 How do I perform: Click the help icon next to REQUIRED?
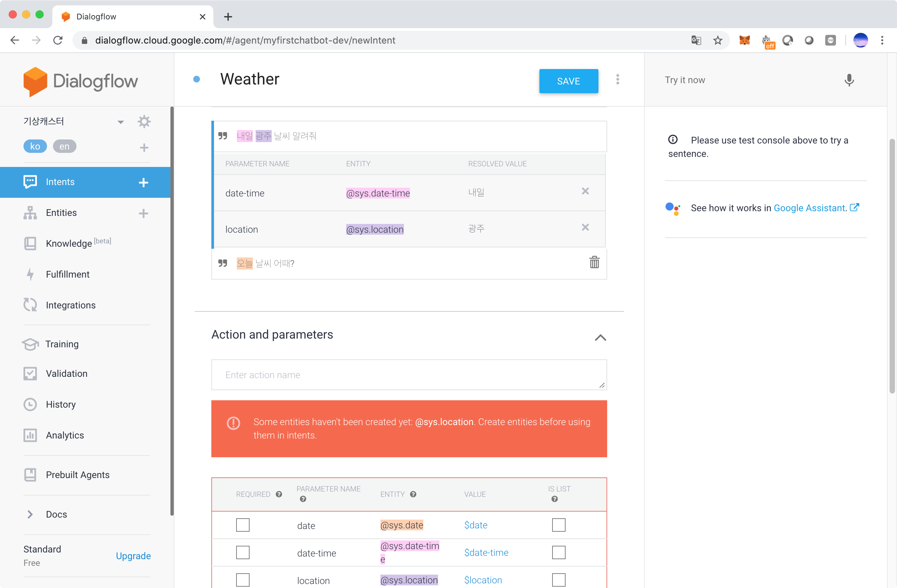(x=279, y=494)
